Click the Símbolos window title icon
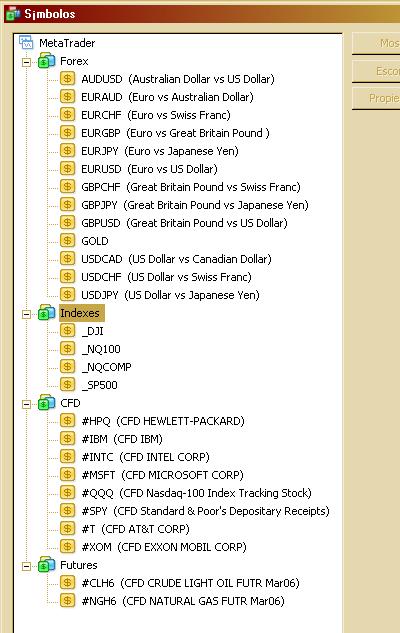Viewport: 400px width, 633px height. click(13, 14)
